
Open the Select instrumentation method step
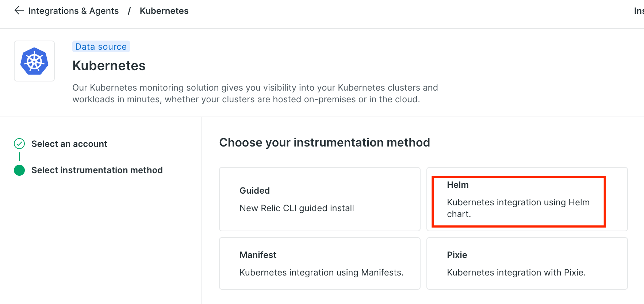click(97, 170)
